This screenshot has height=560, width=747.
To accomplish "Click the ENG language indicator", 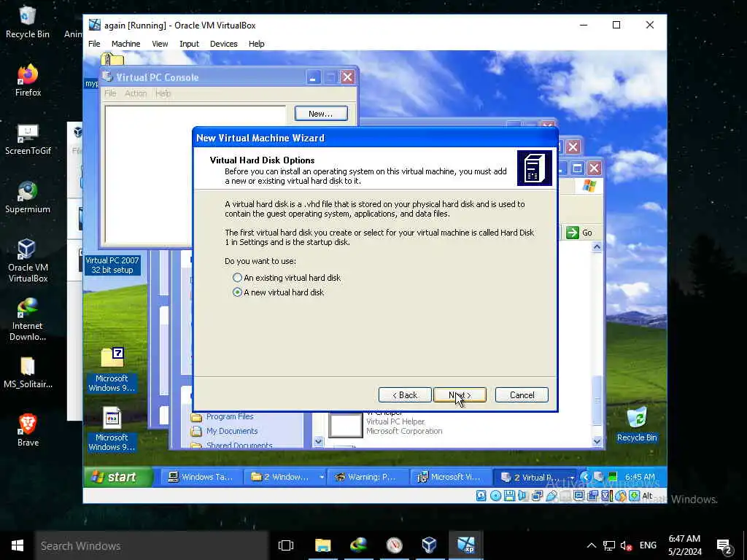I will tap(648, 545).
